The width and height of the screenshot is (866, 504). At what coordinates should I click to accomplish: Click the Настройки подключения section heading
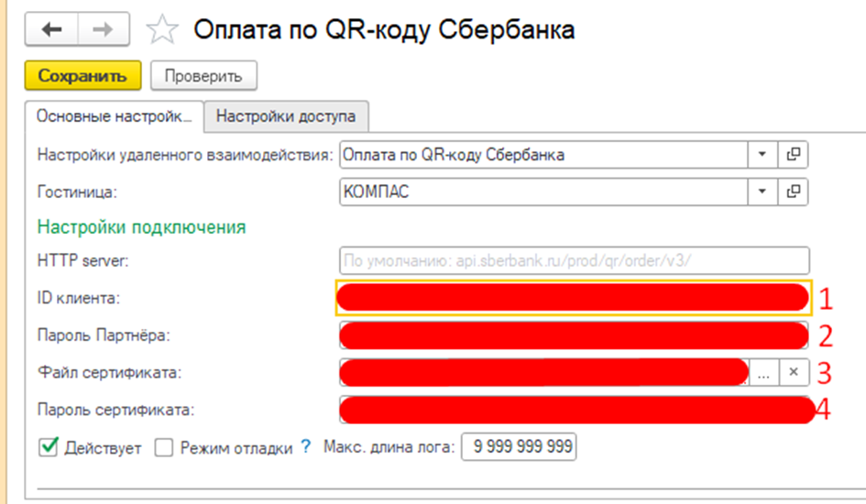tap(141, 227)
